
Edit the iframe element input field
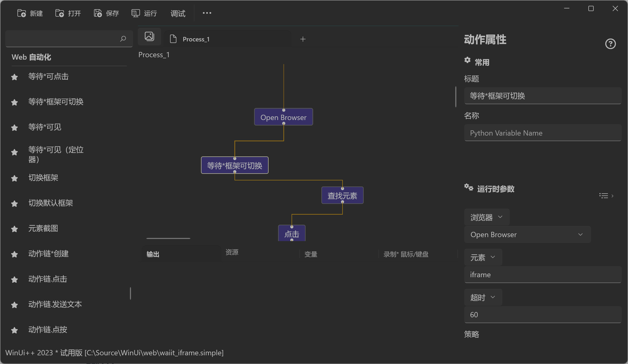coord(542,274)
